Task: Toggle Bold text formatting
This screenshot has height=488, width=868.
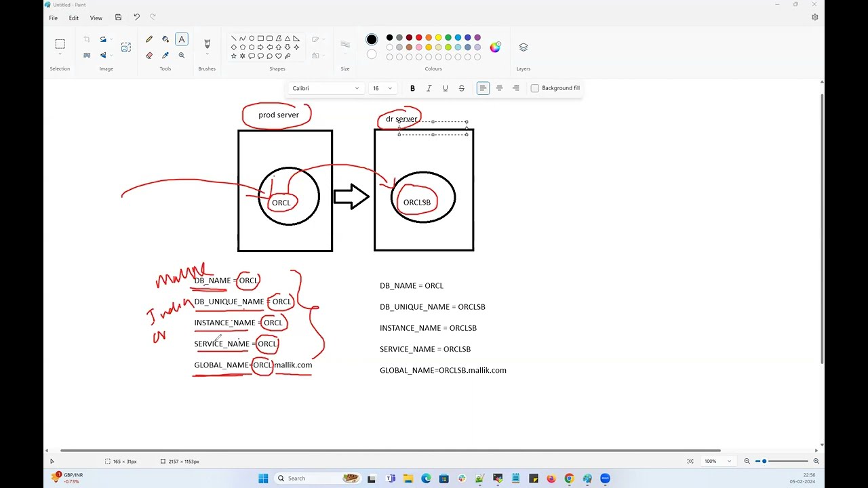Action: 412,88
